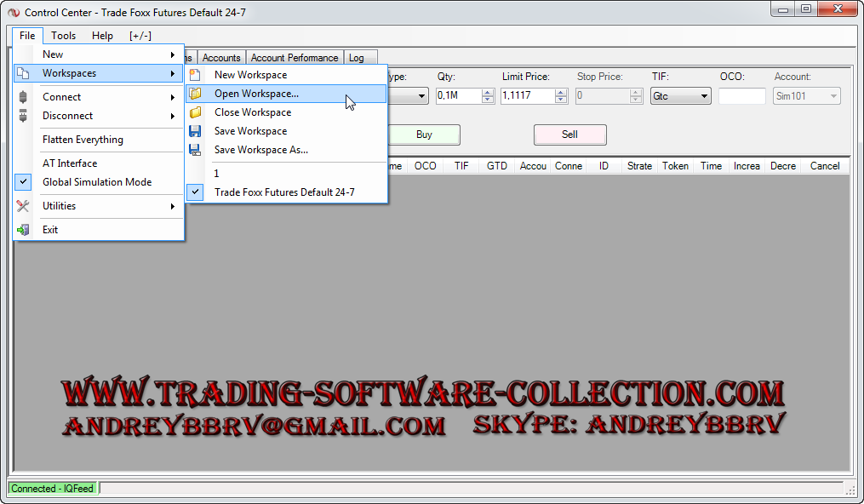Toggle Global Simulation Mode checkmark

point(24,182)
